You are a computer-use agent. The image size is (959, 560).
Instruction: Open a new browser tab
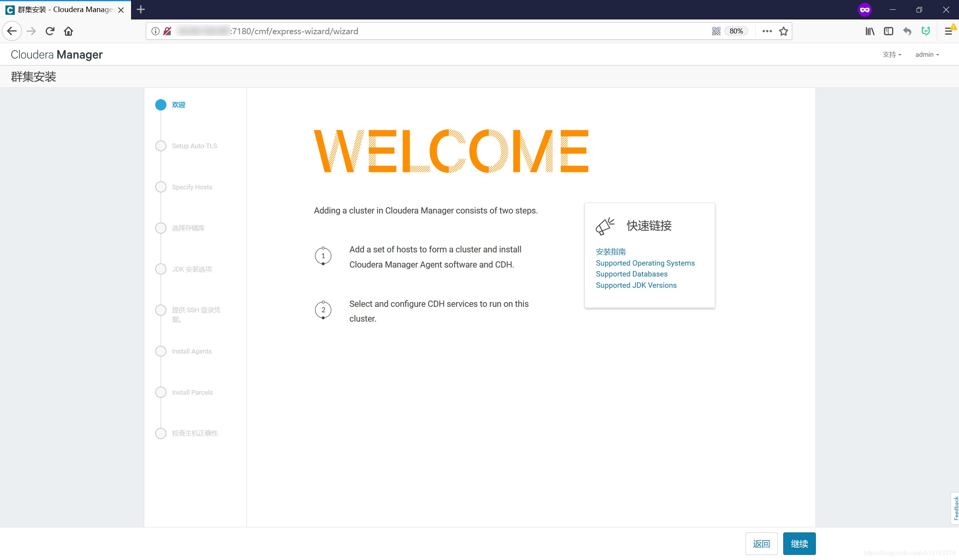141,9
